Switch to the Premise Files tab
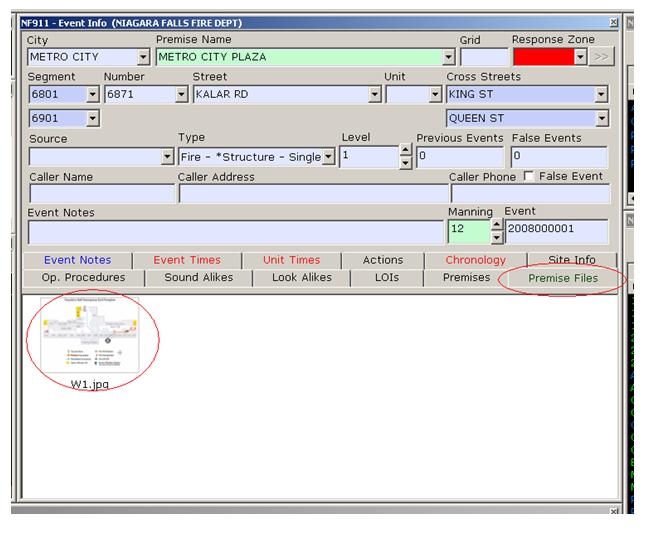 (x=563, y=277)
